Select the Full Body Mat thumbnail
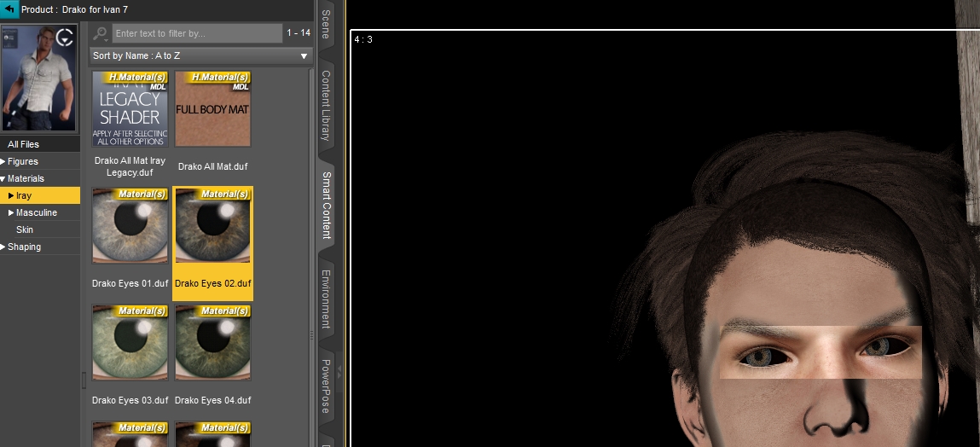The height and width of the screenshot is (447, 980). point(212,109)
